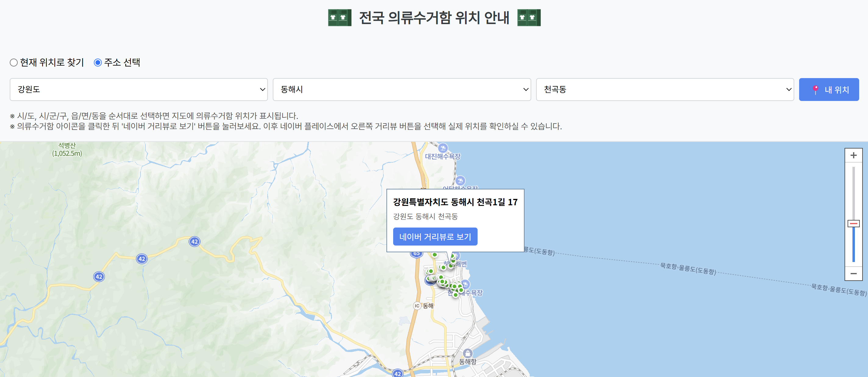Select the 현재 위치로 찾기 radio option
The image size is (868, 377).
point(13,63)
